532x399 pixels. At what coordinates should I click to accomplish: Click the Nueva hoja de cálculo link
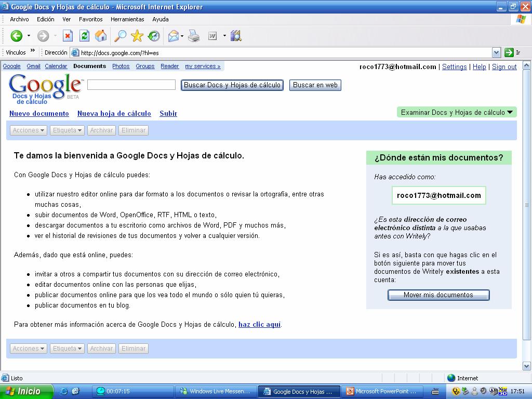coord(114,113)
